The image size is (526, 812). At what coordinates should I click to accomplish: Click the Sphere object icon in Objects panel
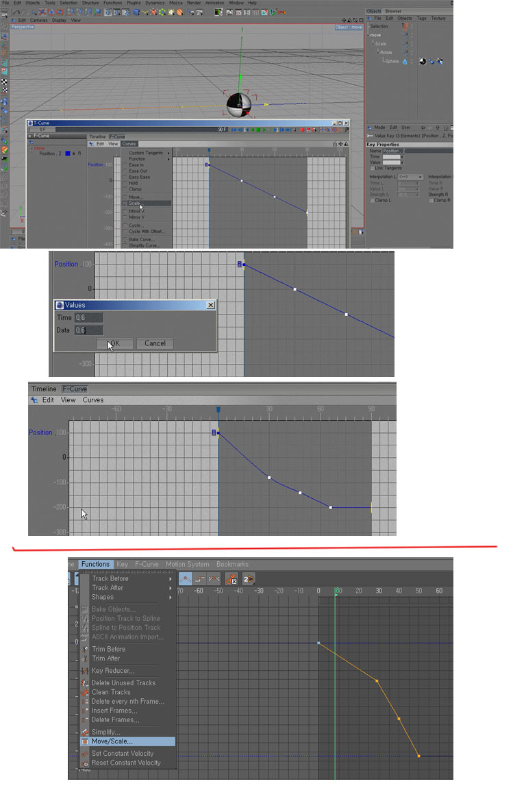(405, 62)
